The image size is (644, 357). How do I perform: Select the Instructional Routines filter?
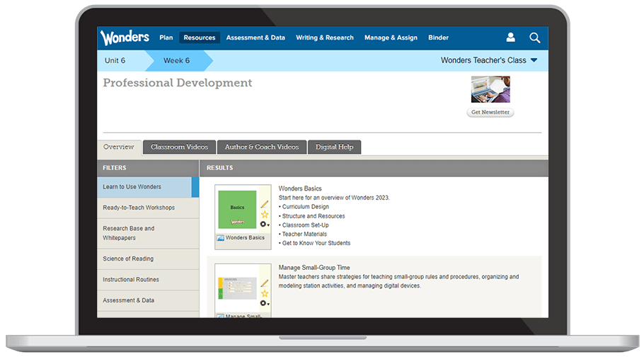(x=148, y=280)
